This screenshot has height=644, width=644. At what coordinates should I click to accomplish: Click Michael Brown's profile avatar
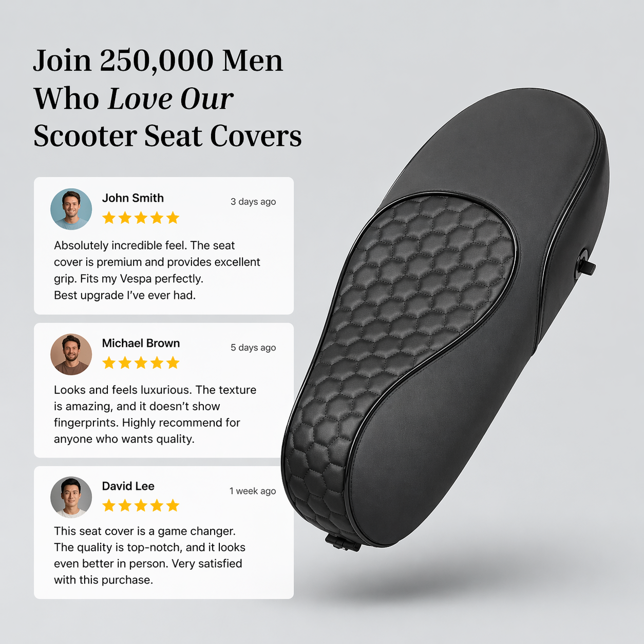71,354
